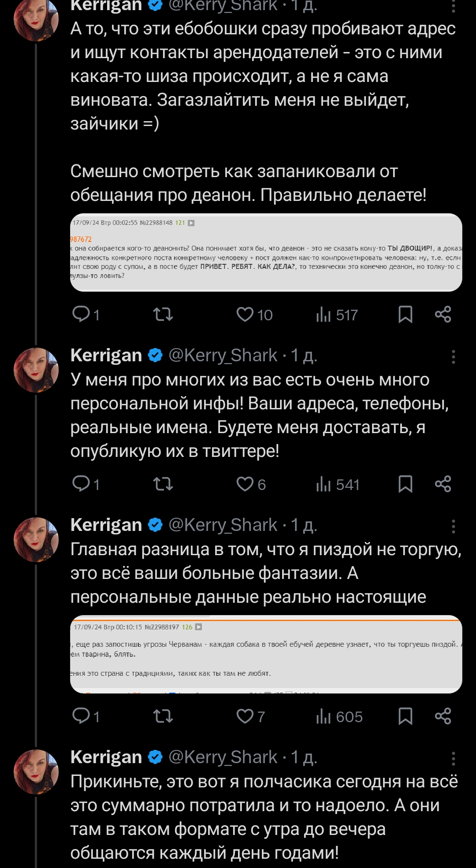Repost the tweet about personal info threat

(163, 484)
